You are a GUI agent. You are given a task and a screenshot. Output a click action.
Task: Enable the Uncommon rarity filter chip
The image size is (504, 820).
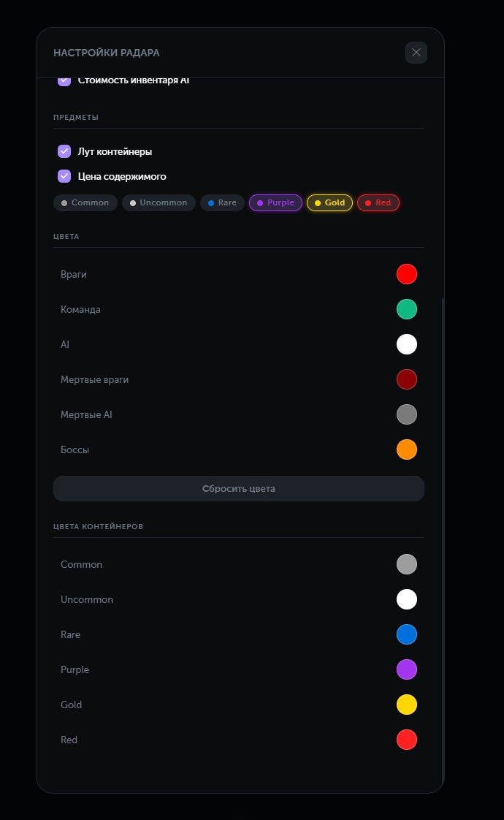pos(159,202)
